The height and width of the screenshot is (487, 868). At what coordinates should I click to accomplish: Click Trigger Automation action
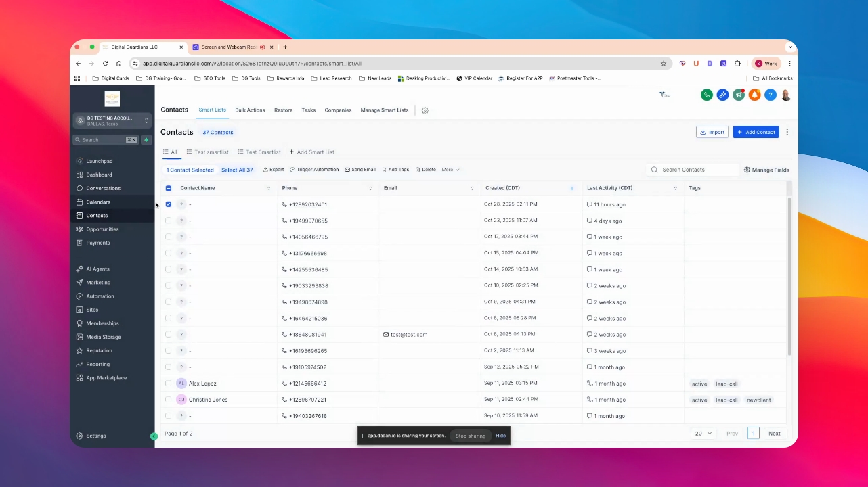pyautogui.click(x=314, y=170)
